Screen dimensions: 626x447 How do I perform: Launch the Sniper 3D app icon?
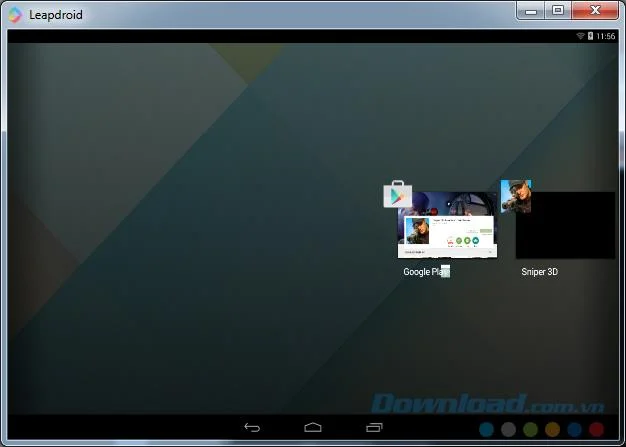coord(516,196)
